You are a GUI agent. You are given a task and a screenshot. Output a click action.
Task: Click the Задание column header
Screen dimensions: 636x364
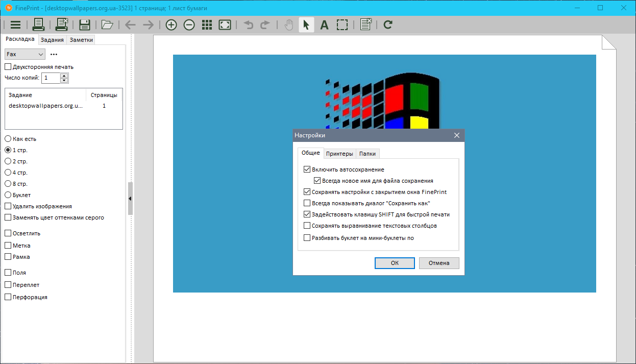[x=45, y=95]
